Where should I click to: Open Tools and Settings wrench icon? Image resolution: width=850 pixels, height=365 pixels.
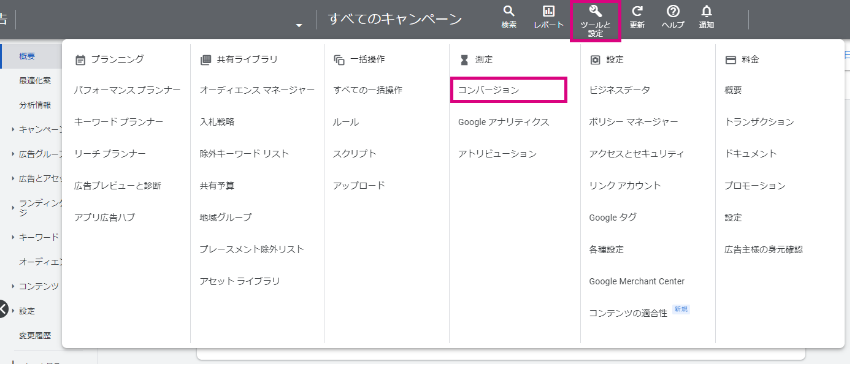(x=595, y=12)
